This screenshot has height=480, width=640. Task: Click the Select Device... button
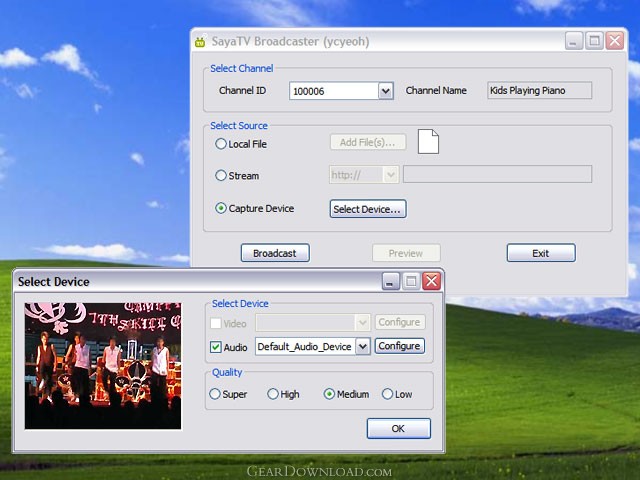coord(368,209)
